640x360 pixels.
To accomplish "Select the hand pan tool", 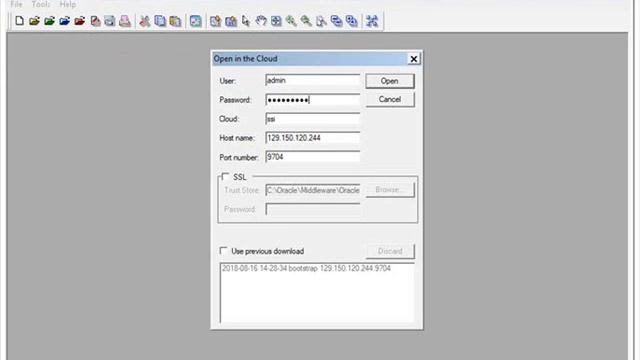I will pos(261,21).
